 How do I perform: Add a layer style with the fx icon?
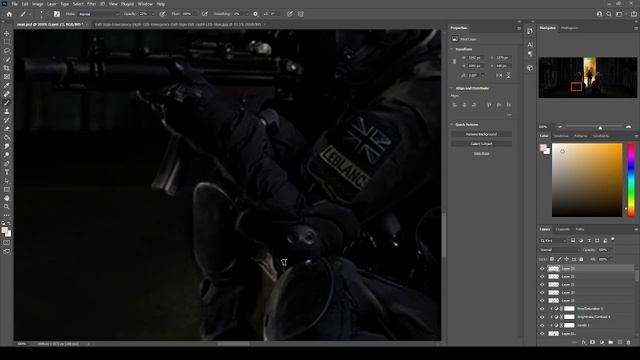(x=584, y=342)
